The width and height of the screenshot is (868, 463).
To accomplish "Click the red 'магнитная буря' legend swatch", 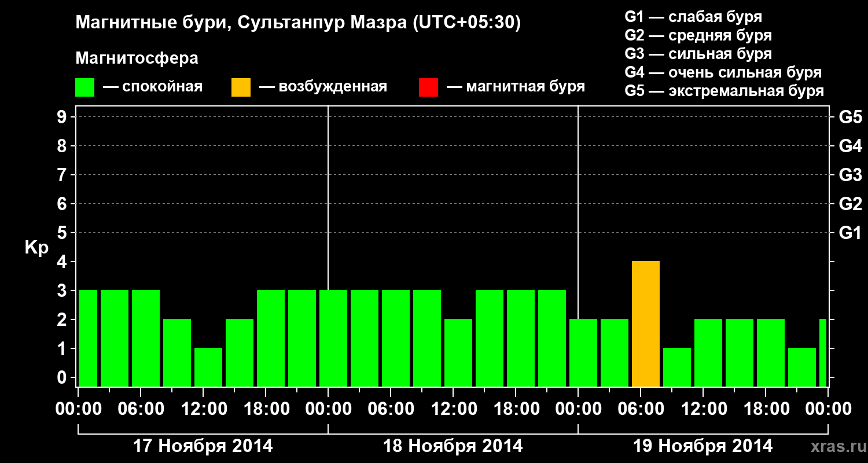I will click(x=429, y=87).
